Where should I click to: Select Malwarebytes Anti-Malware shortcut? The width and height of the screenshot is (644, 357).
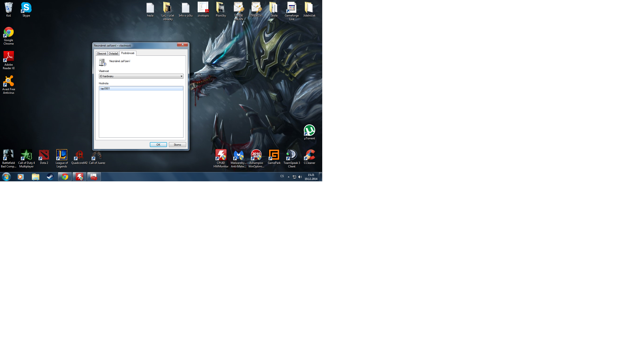pos(238,159)
